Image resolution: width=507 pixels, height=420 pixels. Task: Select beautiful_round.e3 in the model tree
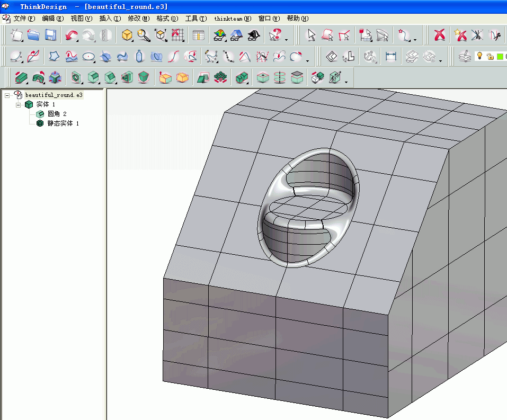tap(54, 95)
